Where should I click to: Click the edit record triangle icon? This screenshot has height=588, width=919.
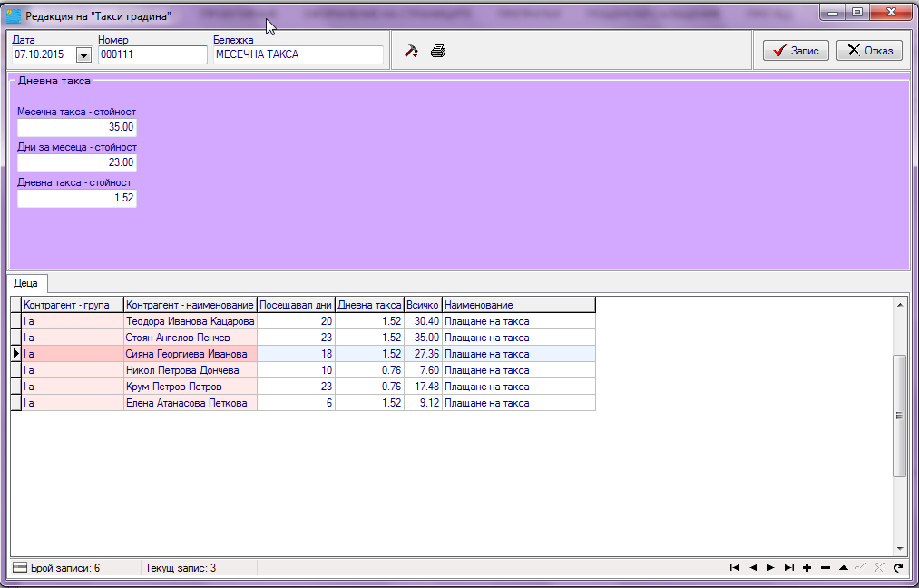(x=844, y=567)
